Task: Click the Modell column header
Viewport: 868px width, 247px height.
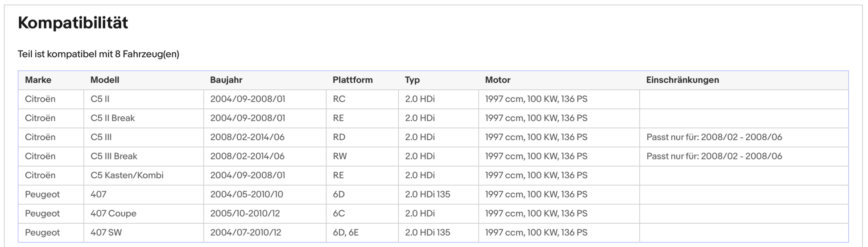Action: (104, 80)
